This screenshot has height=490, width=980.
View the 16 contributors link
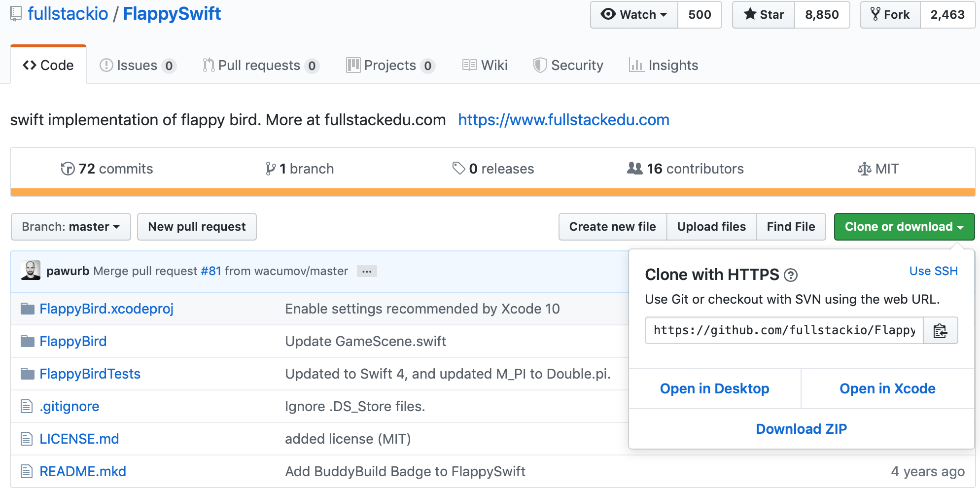point(685,169)
